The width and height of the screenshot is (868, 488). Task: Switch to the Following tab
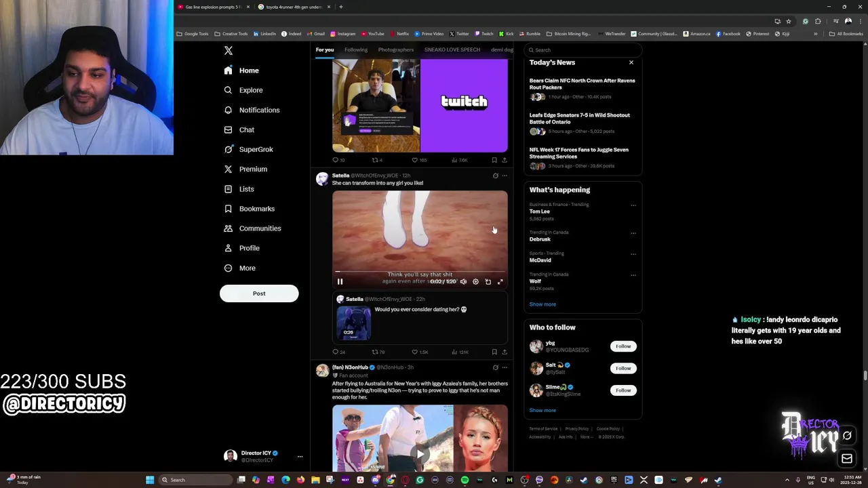point(356,49)
